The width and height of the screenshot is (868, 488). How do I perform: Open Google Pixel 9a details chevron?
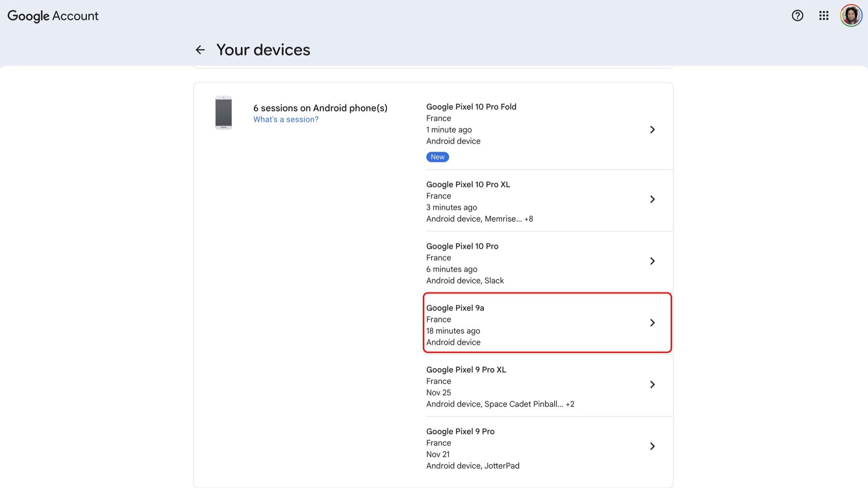[x=652, y=323]
